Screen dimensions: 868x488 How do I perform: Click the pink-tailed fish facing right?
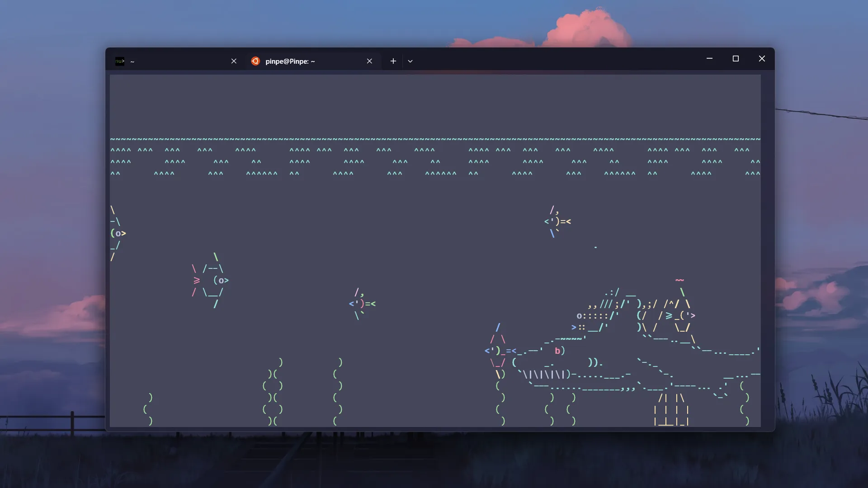coord(211,281)
